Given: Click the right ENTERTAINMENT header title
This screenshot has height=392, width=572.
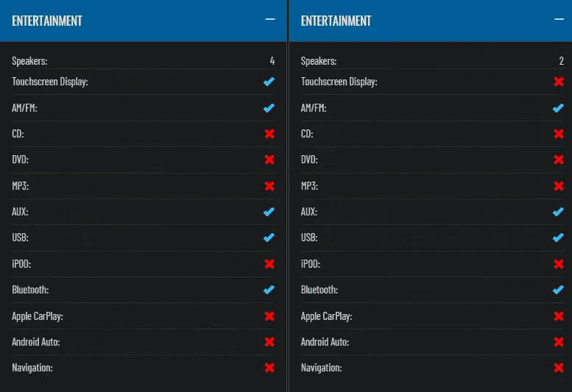Looking at the screenshot, I should [336, 21].
